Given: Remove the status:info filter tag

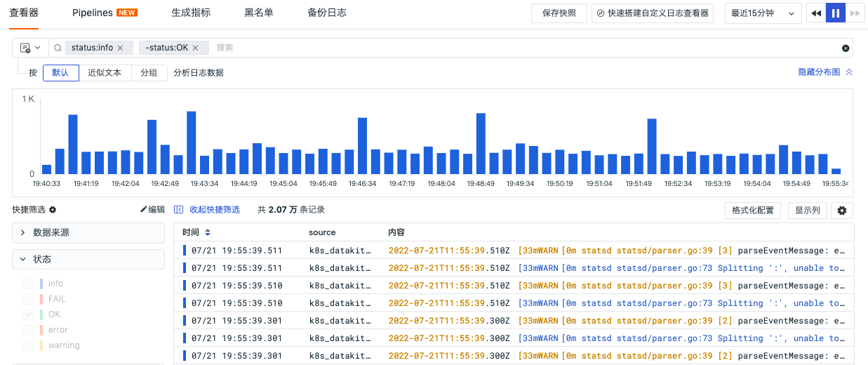Looking at the screenshot, I should point(120,48).
